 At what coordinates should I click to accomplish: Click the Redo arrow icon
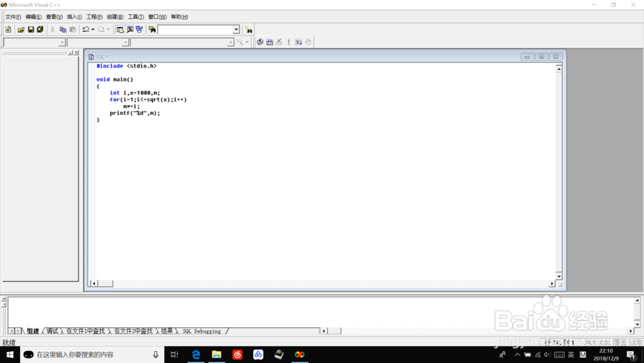click(101, 30)
